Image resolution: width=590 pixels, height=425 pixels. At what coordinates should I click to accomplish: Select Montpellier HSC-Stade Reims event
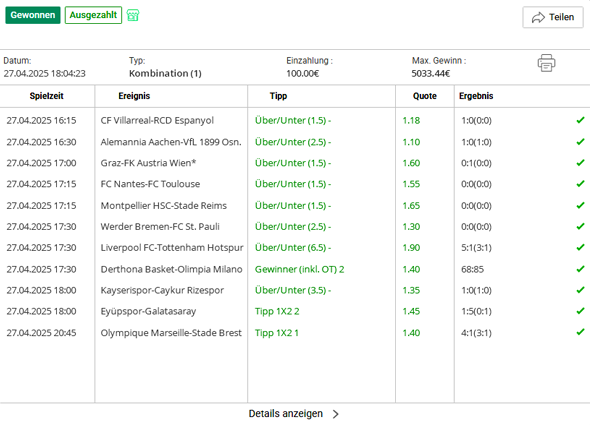pos(164,206)
